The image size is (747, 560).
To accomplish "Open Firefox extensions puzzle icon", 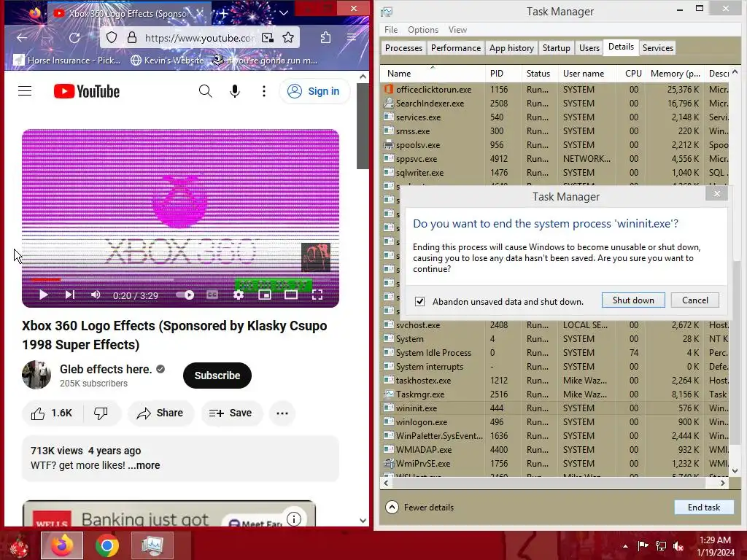I will [x=325, y=38].
